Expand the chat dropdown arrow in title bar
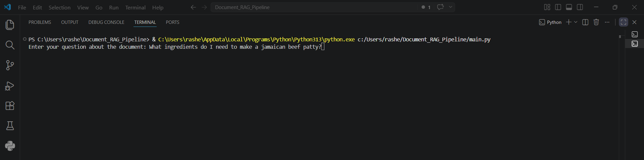644x160 pixels. click(x=450, y=7)
